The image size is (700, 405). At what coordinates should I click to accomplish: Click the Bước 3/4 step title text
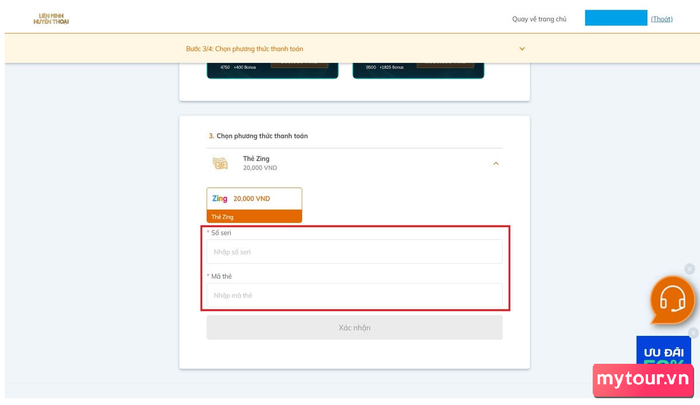tap(245, 49)
